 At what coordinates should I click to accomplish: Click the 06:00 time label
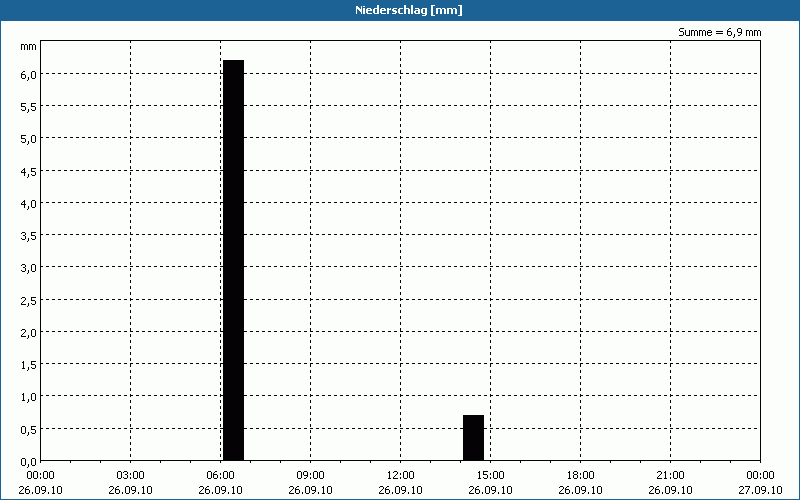pyautogui.click(x=220, y=476)
